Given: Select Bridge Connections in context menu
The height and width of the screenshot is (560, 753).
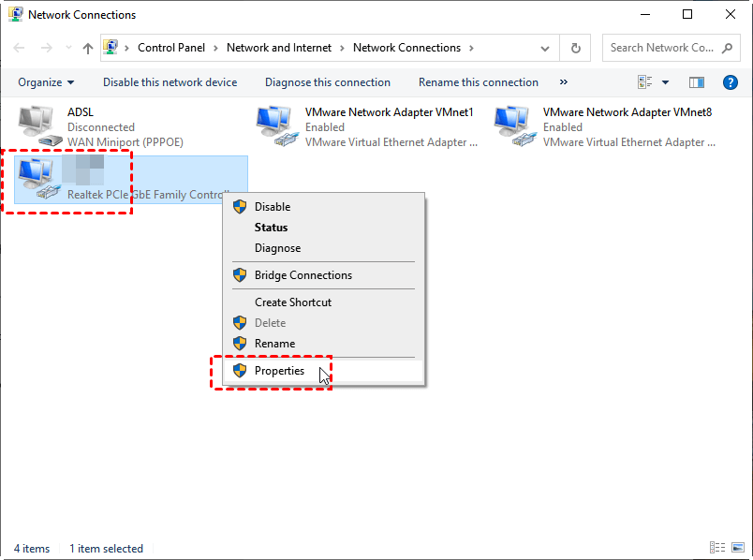Looking at the screenshot, I should coord(324,275).
